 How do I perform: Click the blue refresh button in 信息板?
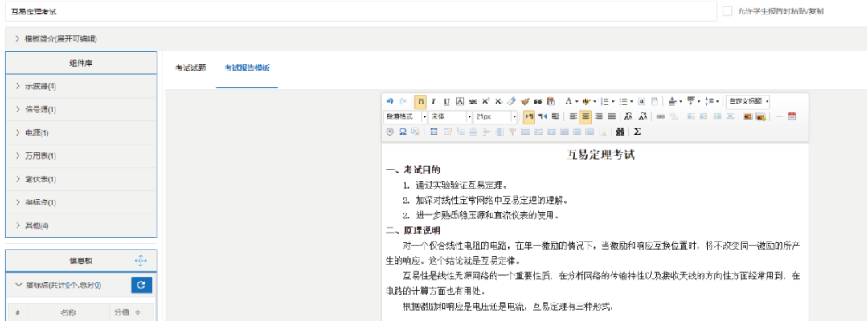141,285
